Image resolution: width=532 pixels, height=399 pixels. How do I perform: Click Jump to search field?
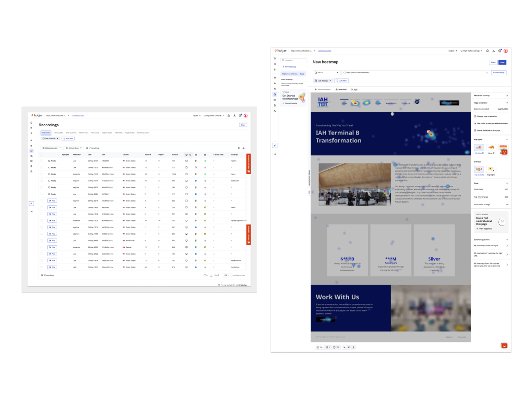293,60
